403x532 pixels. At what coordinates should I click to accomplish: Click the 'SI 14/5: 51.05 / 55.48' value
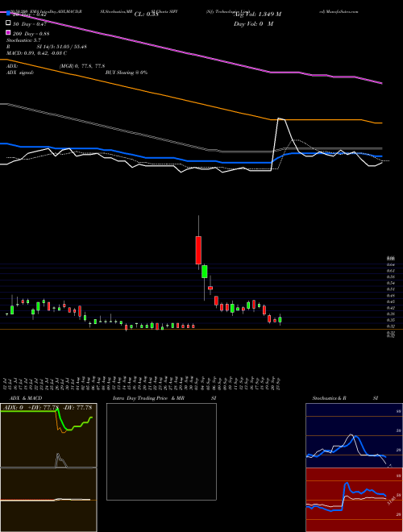pos(62,47)
